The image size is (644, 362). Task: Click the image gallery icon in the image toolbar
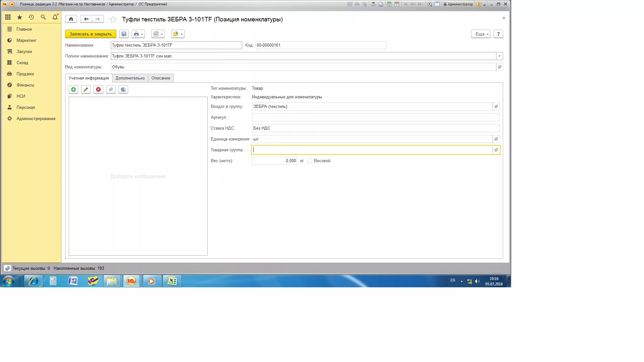pyautogui.click(x=123, y=89)
